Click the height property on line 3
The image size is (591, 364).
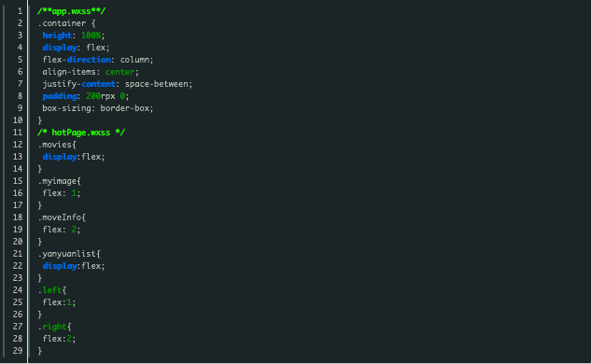tap(57, 35)
